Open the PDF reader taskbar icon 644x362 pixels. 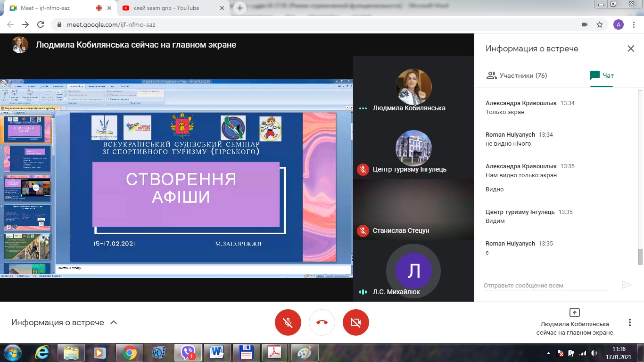(275, 353)
